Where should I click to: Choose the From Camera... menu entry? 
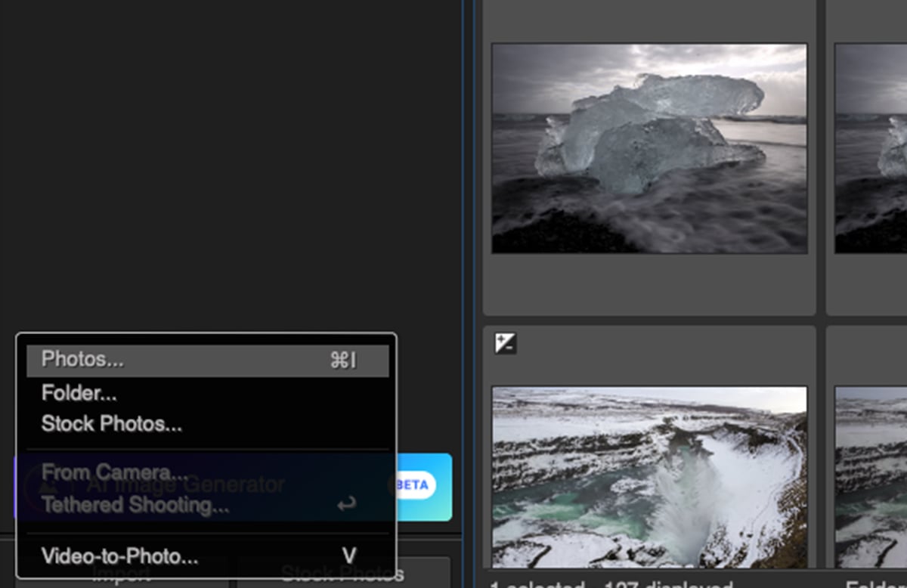point(115,473)
